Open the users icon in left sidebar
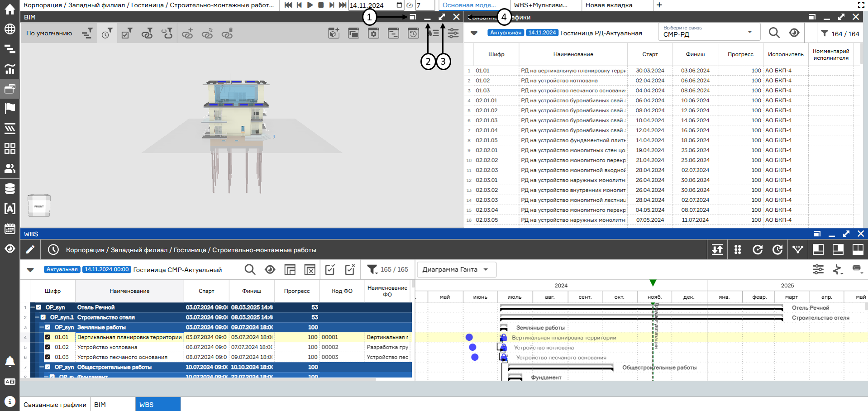Viewport: 868px width, 411px height. tap(10, 168)
